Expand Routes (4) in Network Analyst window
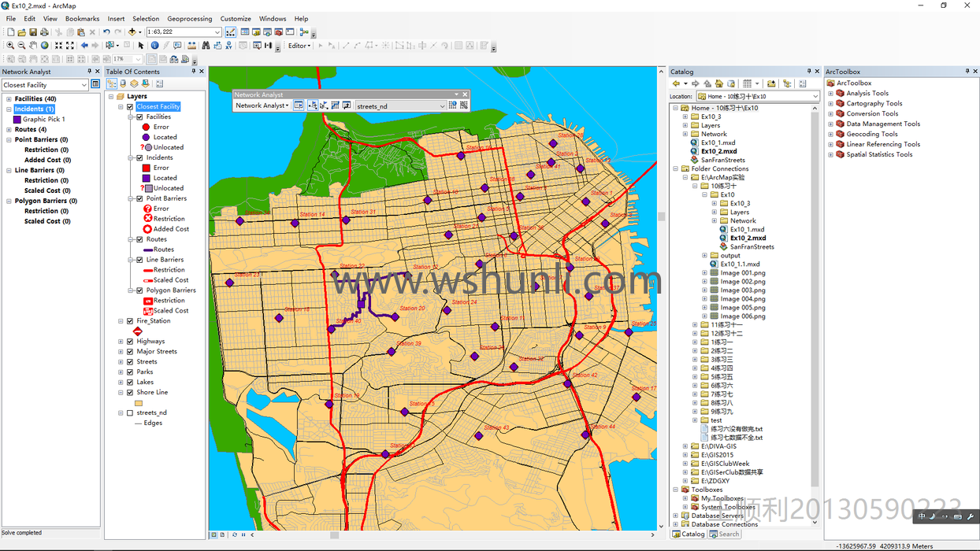 point(9,130)
